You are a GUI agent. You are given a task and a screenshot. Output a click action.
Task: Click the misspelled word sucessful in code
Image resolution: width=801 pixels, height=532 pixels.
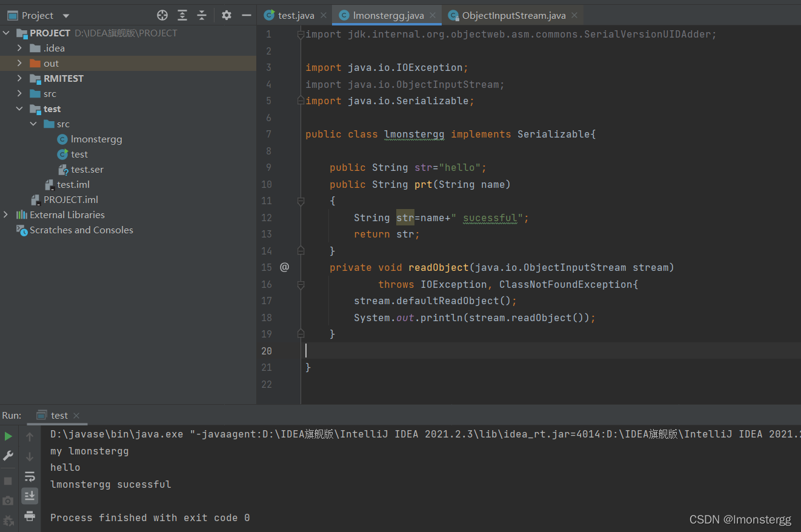click(490, 218)
